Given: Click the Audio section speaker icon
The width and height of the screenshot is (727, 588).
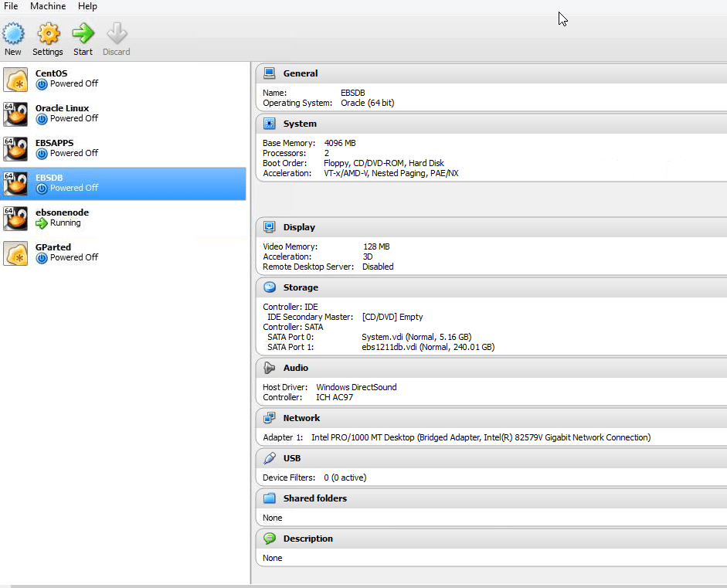Looking at the screenshot, I should click(x=270, y=367).
